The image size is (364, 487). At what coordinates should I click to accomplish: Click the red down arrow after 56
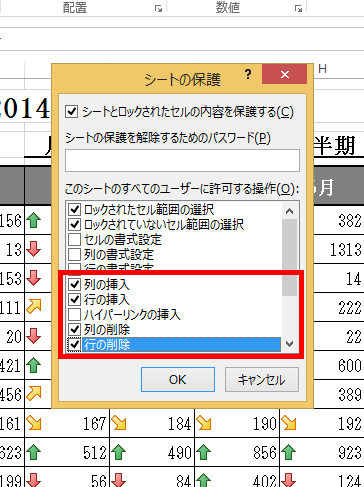click(119, 480)
